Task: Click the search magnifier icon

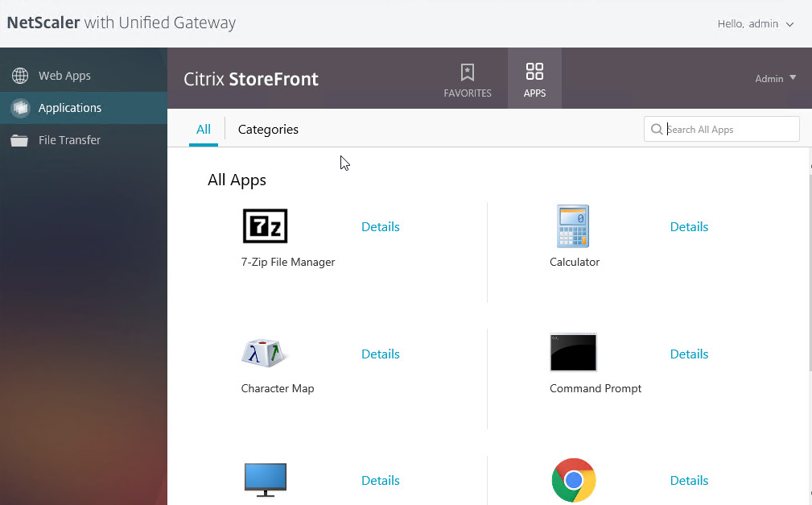Action: click(x=657, y=129)
